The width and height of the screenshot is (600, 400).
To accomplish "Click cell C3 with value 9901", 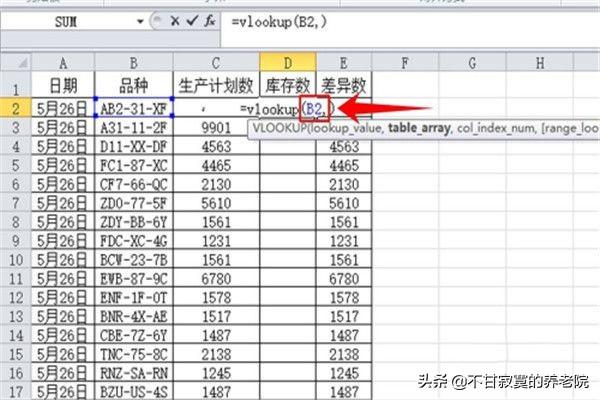I will click(x=216, y=128).
